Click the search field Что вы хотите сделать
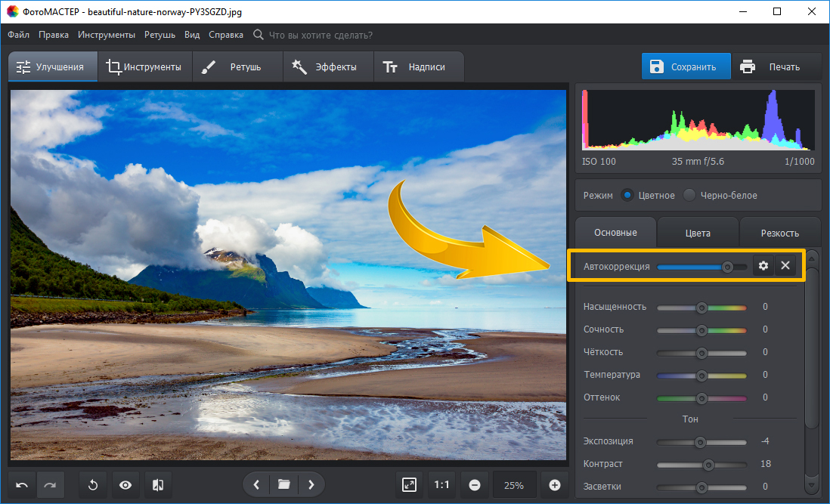830x504 pixels. [x=321, y=36]
